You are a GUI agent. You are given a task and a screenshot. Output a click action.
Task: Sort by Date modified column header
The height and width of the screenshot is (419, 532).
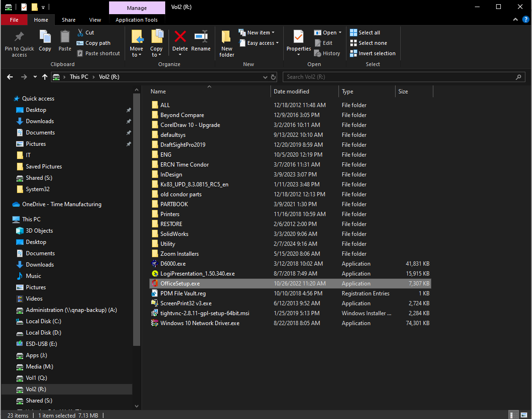[x=304, y=92]
